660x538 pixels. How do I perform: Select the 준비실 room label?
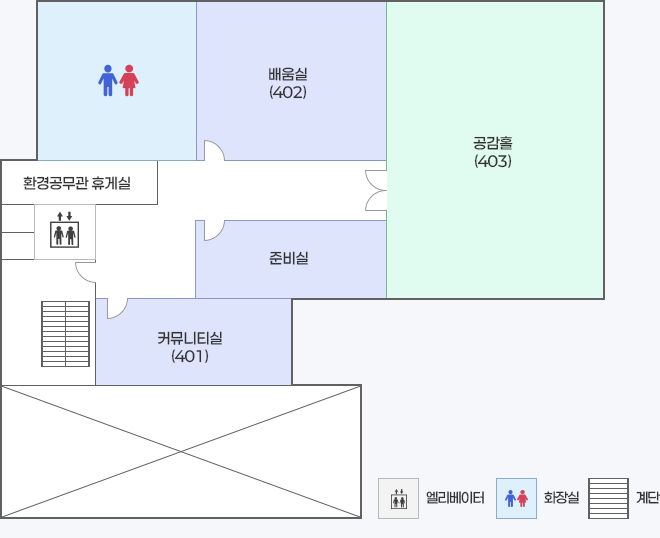tap(289, 258)
